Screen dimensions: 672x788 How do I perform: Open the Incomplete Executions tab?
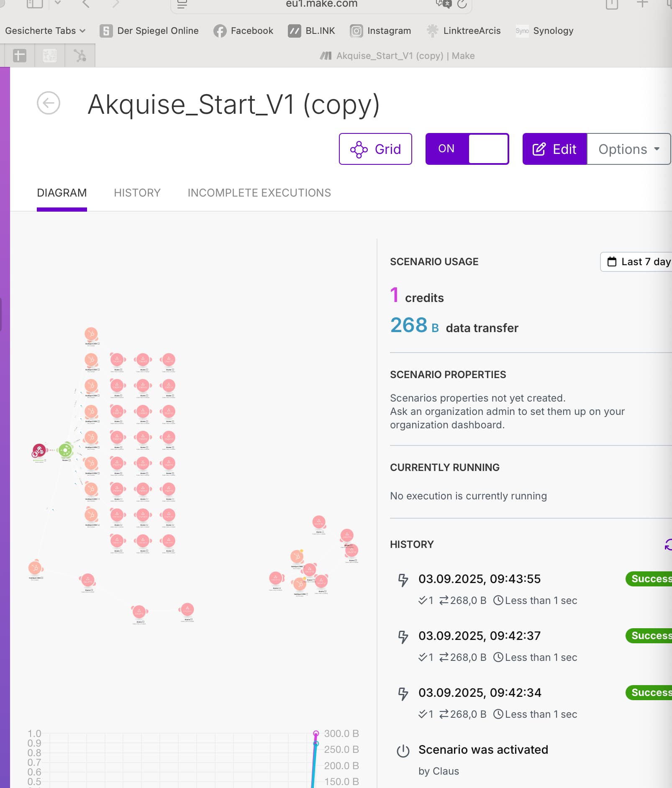pyautogui.click(x=259, y=193)
